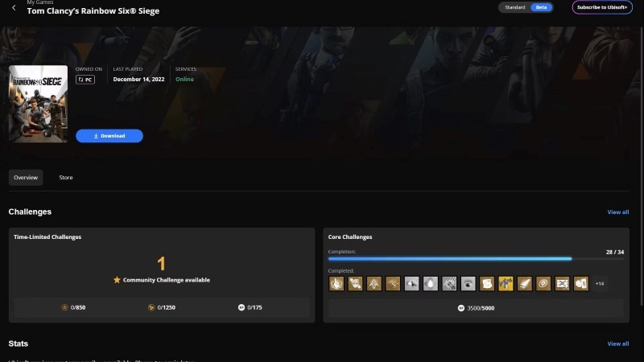Screen dimensions: 644x362
Task: Open the upward arrow challenge badge
Action: click(x=374, y=284)
